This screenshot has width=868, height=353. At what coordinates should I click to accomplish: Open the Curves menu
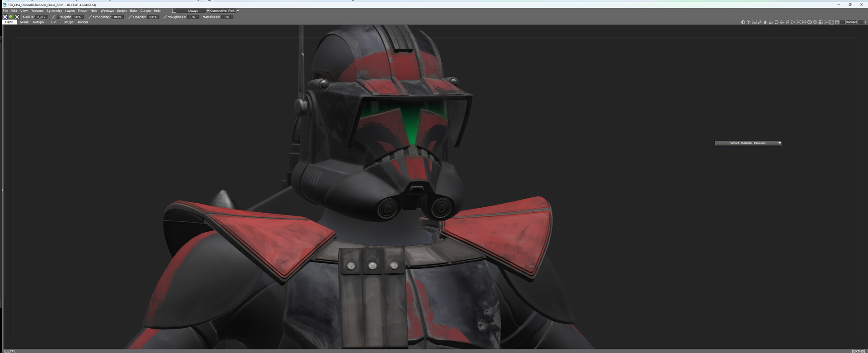pos(145,11)
